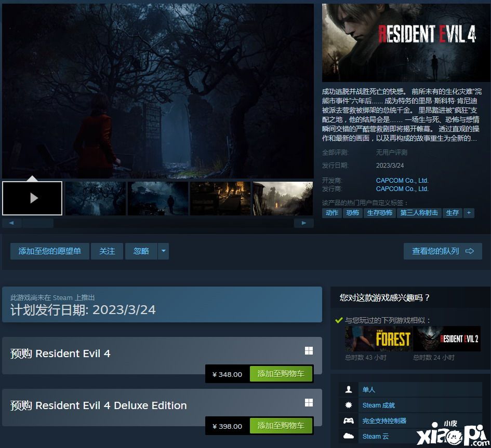The height and width of the screenshot is (448, 491).
Task: Click the ¥ 398.00 price label
Action: [228, 426]
